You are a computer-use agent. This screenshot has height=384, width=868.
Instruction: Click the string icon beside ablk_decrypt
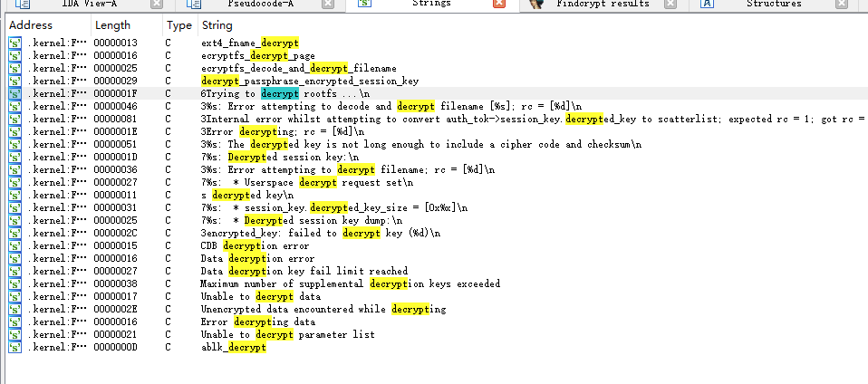(x=14, y=347)
